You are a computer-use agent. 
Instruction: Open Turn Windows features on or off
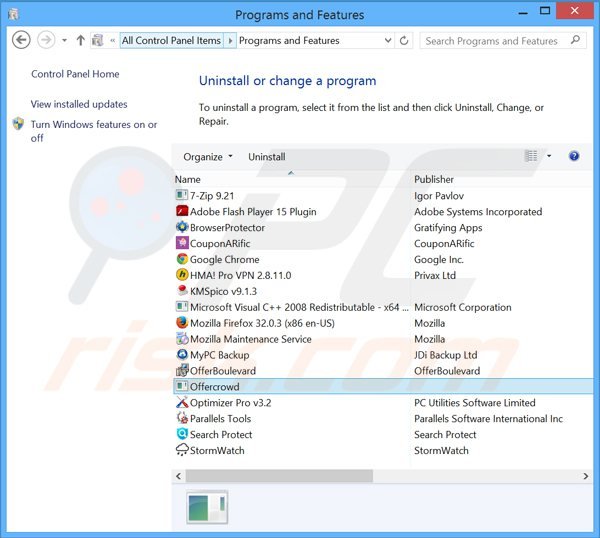pyautogui.click(x=94, y=131)
